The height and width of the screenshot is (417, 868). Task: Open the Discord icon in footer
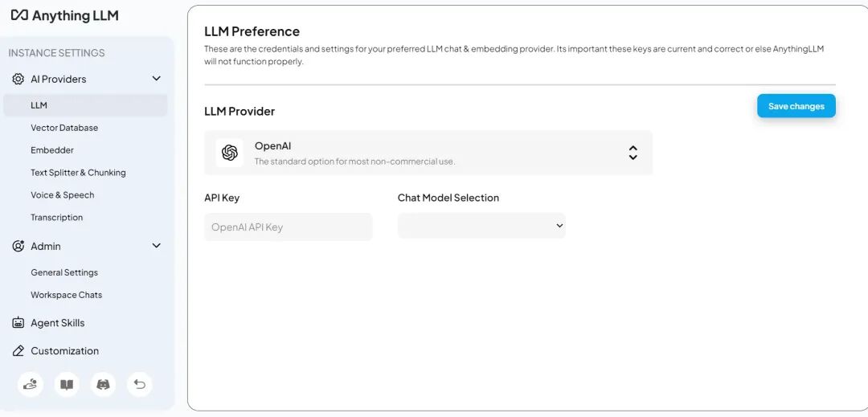103,384
